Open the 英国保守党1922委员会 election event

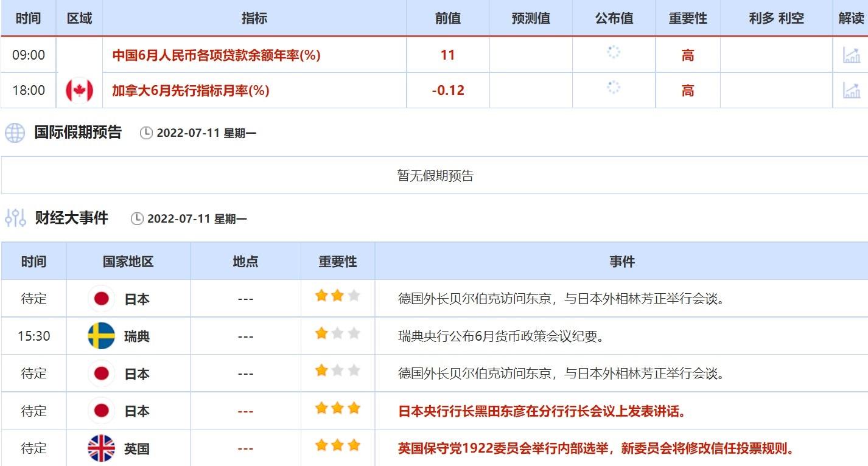pyautogui.click(x=596, y=449)
